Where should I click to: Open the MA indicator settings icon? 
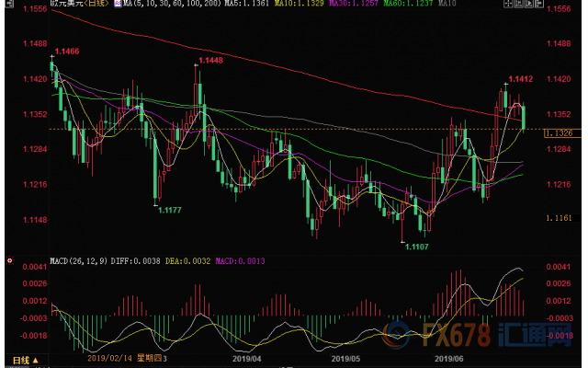click(x=118, y=4)
